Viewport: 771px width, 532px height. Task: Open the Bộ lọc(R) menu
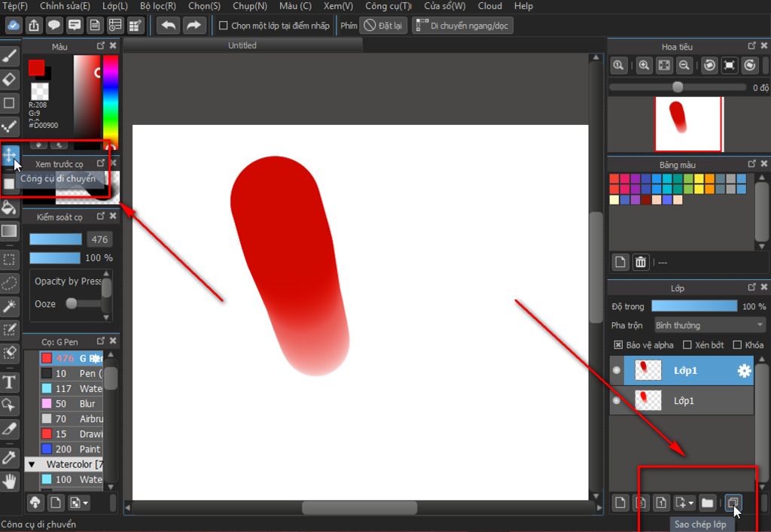(158, 6)
